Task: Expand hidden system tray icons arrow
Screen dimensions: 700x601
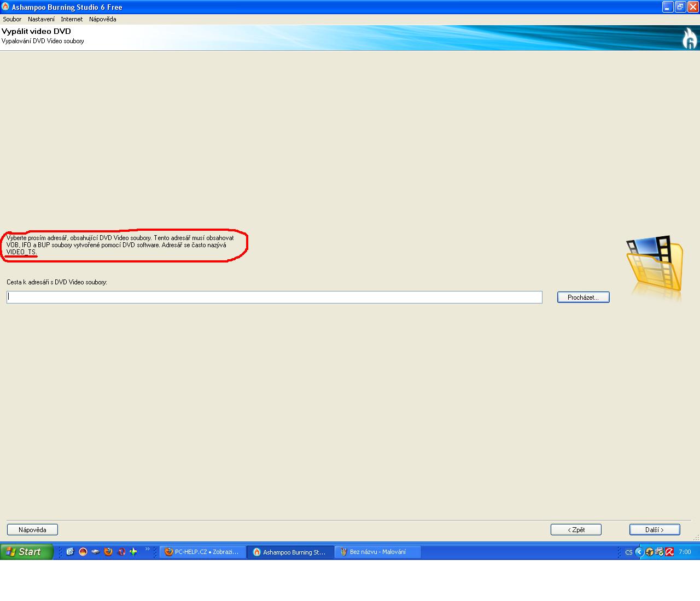Action: [x=639, y=552]
